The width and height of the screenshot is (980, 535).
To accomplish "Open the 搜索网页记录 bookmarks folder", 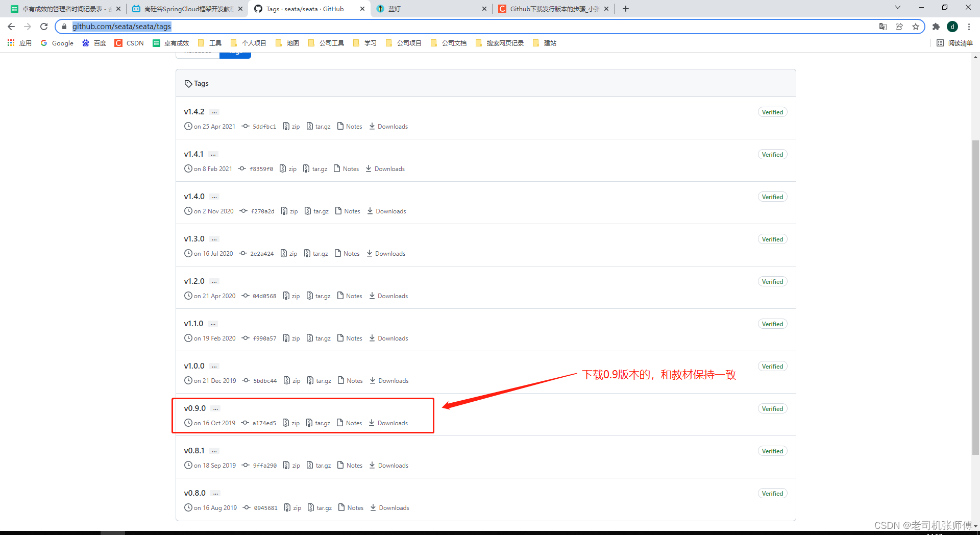I will coord(499,43).
